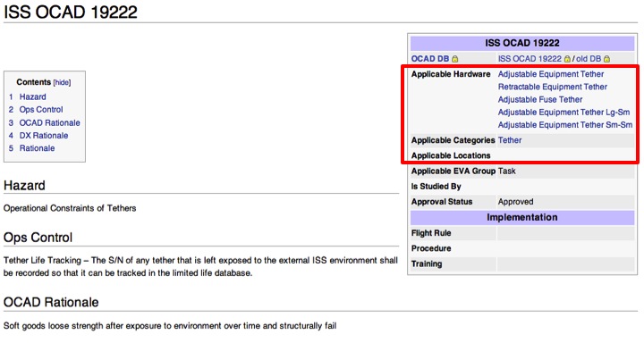644x343 pixels.
Task: Click lock icon next to old DB
Action: click(606, 59)
